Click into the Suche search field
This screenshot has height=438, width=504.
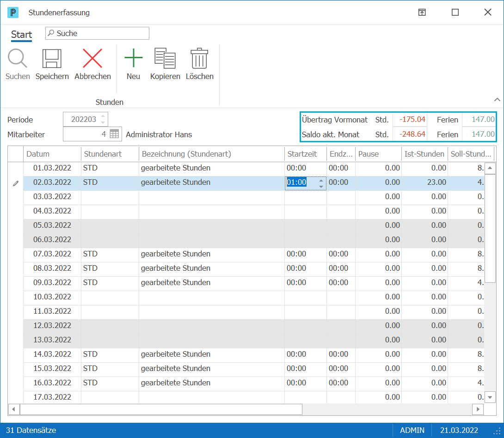(x=97, y=33)
